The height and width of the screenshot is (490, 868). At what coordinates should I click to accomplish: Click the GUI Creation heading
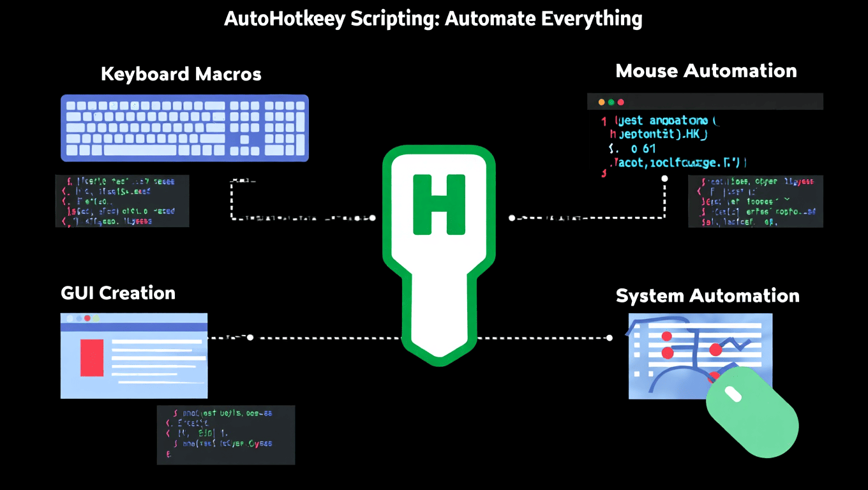click(118, 293)
